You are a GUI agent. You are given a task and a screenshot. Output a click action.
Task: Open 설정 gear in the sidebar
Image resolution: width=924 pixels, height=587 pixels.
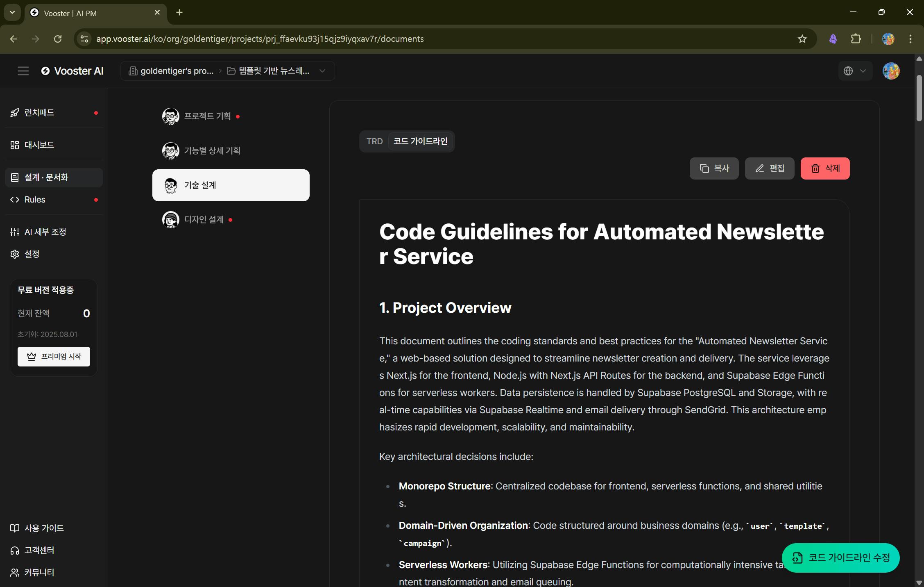[32, 254]
